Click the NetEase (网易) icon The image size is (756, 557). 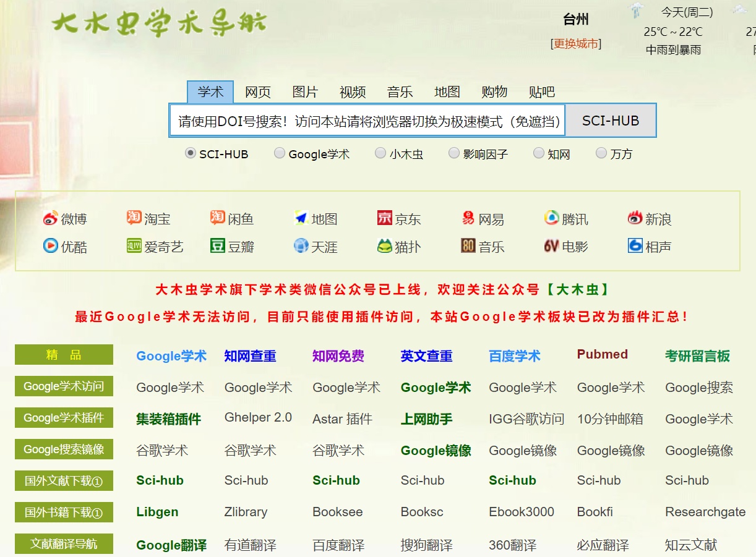468,218
